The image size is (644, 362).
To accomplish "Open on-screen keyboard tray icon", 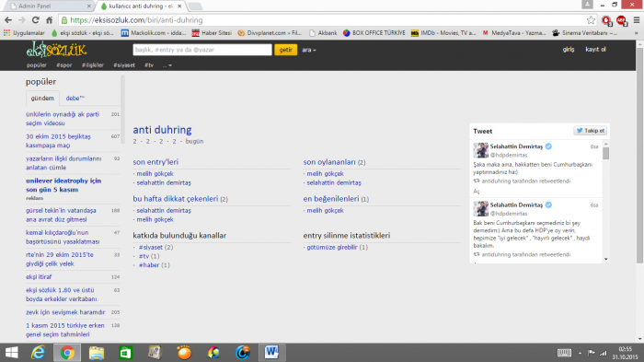I will (564, 353).
